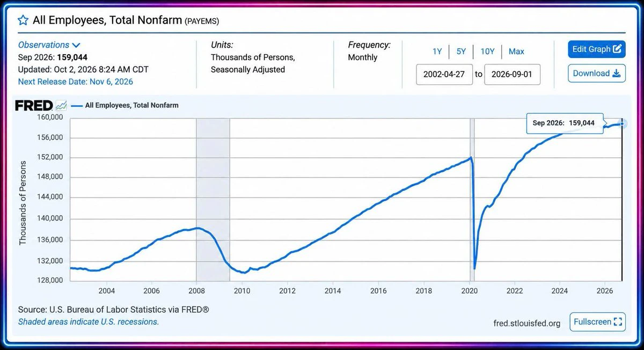Click the 'Monthly' frequency value
644x350 pixels.
click(x=363, y=57)
